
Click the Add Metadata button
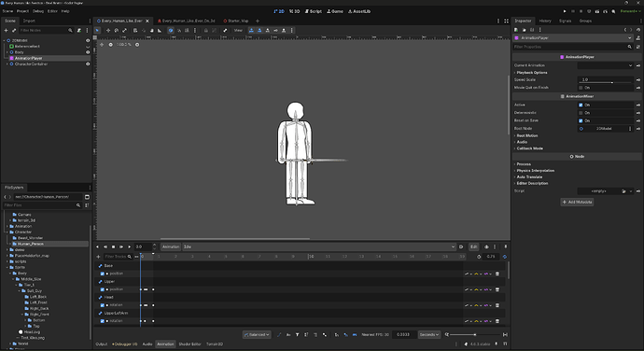point(577,202)
